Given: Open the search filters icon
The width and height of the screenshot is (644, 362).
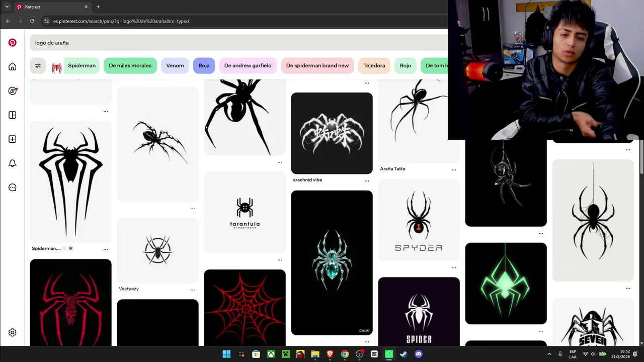Looking at the screenshot, I should click(38, 66).
